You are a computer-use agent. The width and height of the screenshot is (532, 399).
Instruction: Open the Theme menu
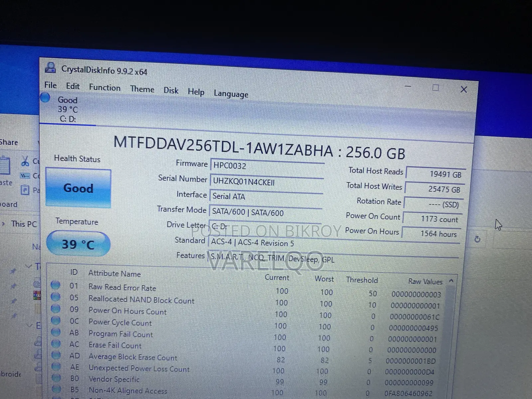[142, 89]
